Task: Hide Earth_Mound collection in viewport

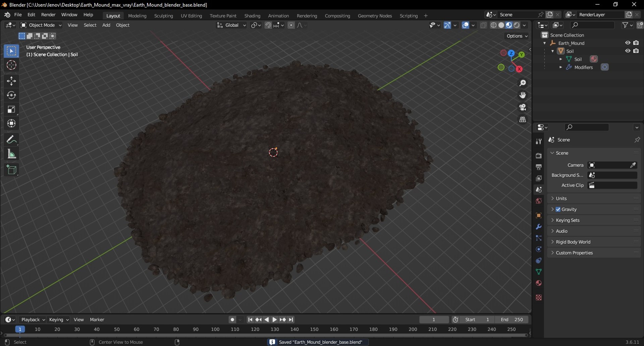Action: [628, 43]
